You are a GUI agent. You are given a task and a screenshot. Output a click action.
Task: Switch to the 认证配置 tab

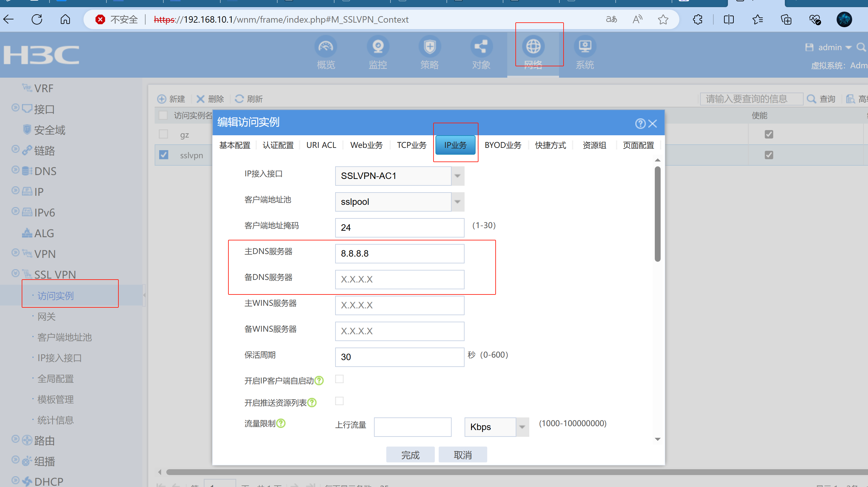tap(278, 145)
